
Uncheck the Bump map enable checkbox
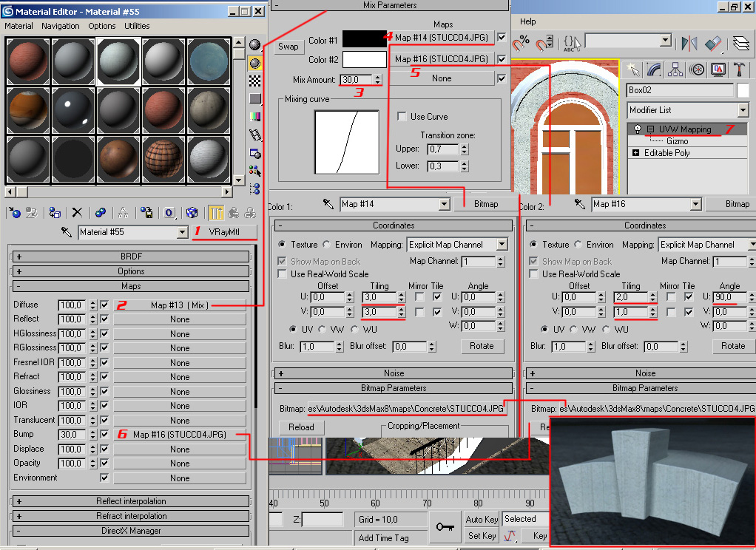click(104, 435)
